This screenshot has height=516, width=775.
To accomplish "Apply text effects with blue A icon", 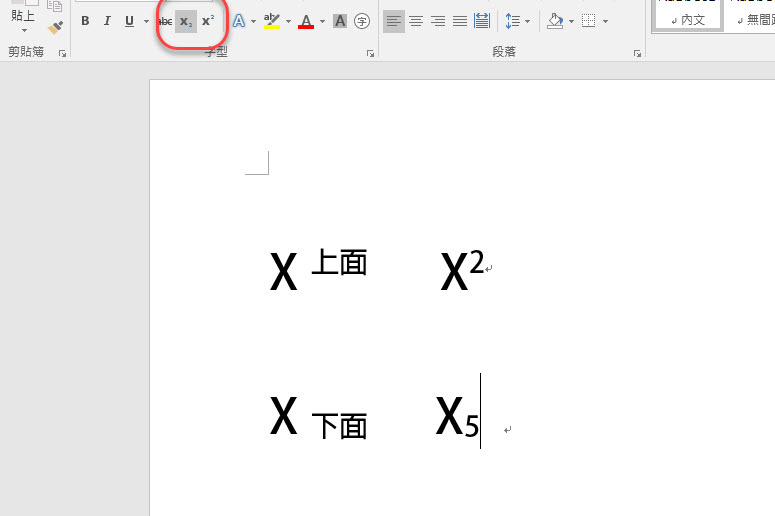I will [239, 21].
